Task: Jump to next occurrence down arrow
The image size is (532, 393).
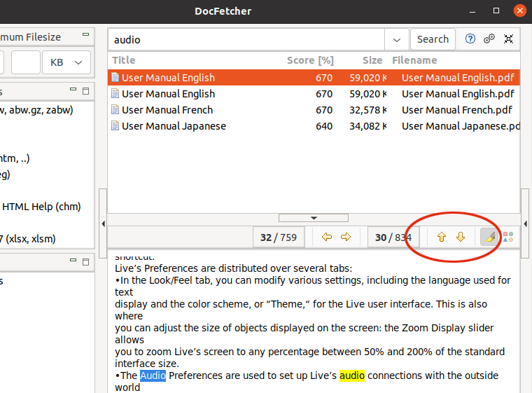Action: (461, 237)
